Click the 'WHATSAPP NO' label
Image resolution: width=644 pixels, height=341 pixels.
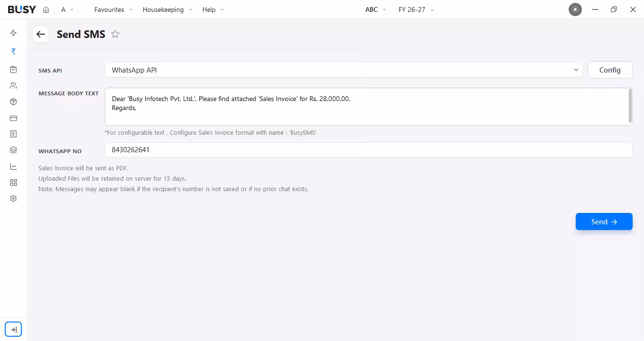click(60, 151)
